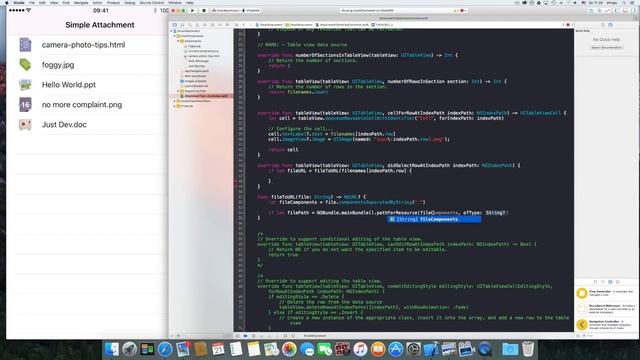
Task: Open the Trash in the Dock
Action: (x=528, y=349)
